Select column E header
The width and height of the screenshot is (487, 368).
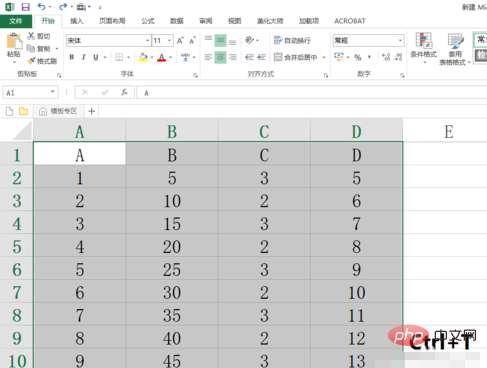tap(449, 131)
